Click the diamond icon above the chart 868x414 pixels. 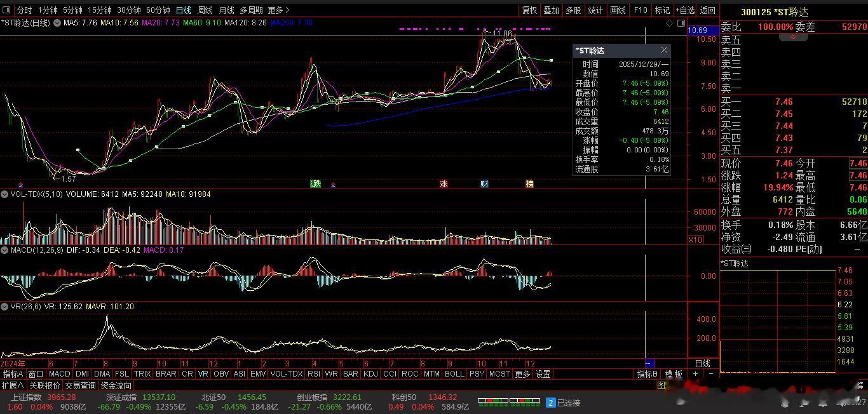pos(669,23)
